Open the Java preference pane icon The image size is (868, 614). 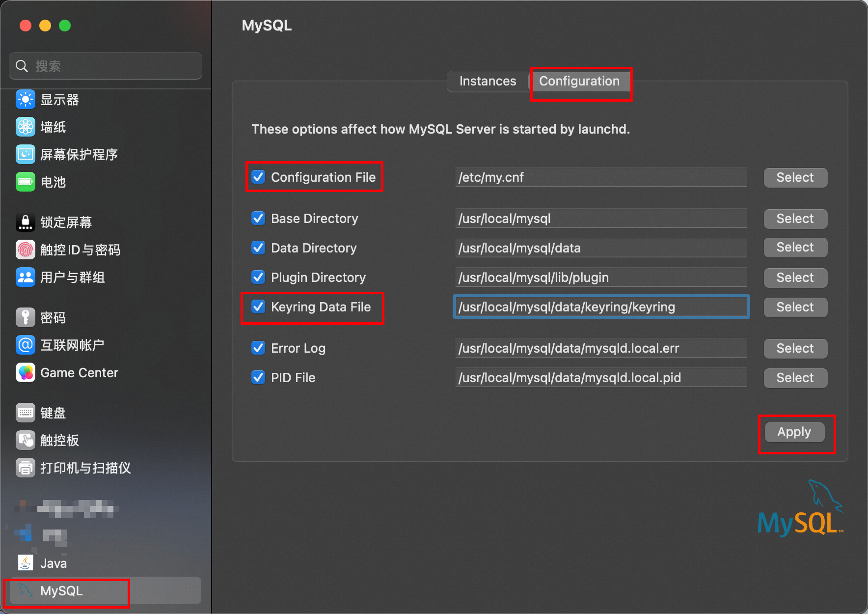[x=26, y=563]
